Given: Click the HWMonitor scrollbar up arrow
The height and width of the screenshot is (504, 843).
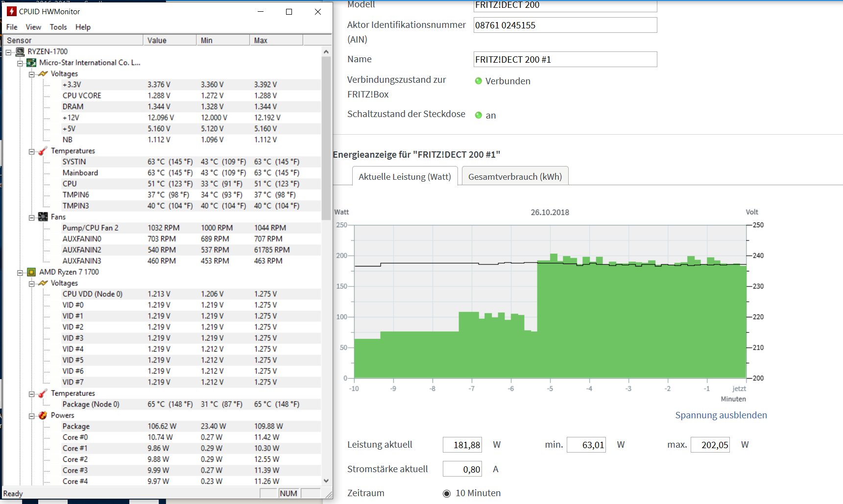Looking at the screenshot, I should [326, 51].
